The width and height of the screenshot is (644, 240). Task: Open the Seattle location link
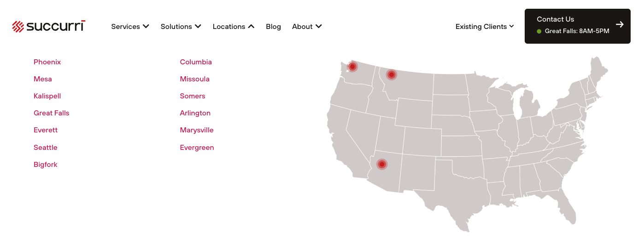pos(45,148)
